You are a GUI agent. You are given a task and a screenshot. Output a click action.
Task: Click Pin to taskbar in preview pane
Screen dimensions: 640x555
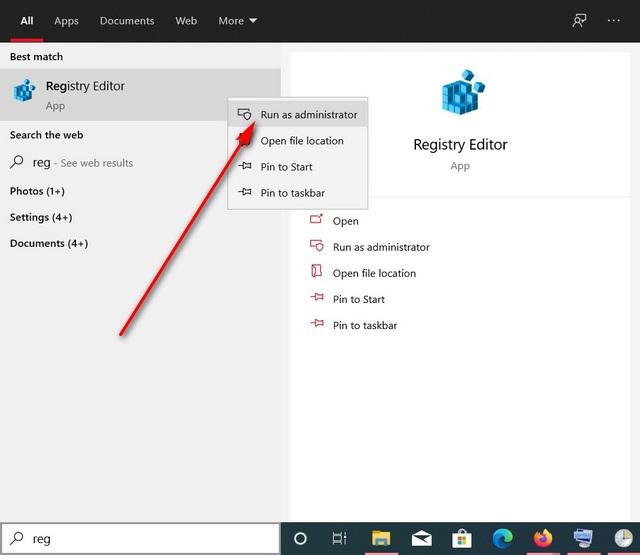pyautogui.click(x=365, y=326)
